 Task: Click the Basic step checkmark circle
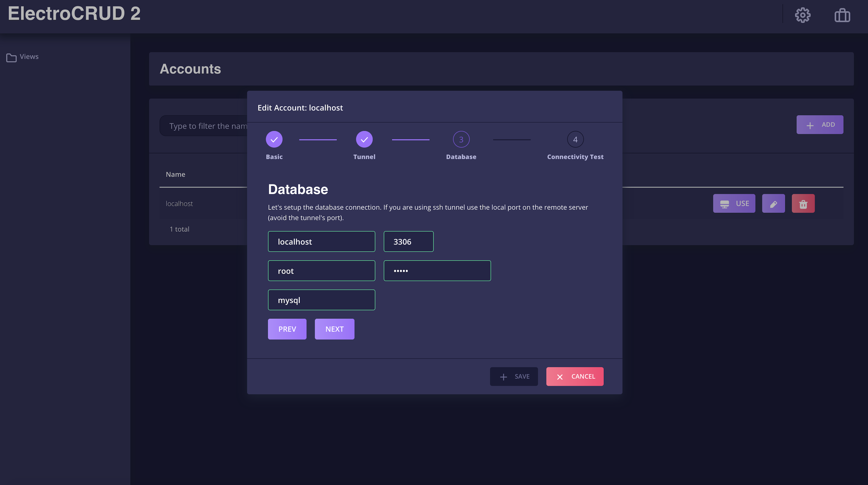(x=274, y=139)
